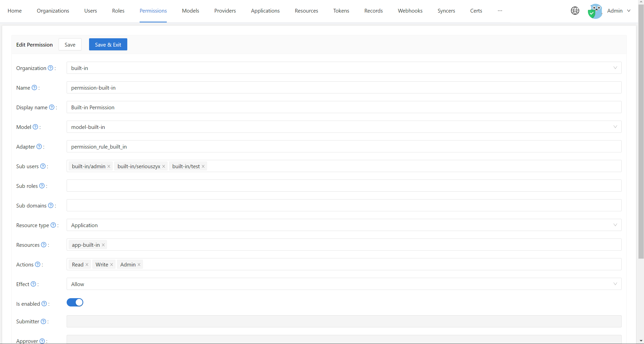
Task: Click the help icon next to Organization
Action: pos(50,68)
